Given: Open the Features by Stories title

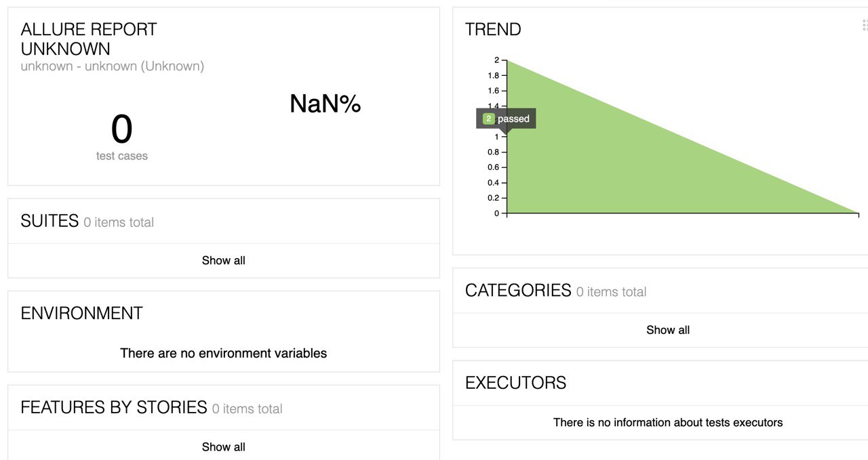Looking at the screenshot, I should [x=113, y=407].
